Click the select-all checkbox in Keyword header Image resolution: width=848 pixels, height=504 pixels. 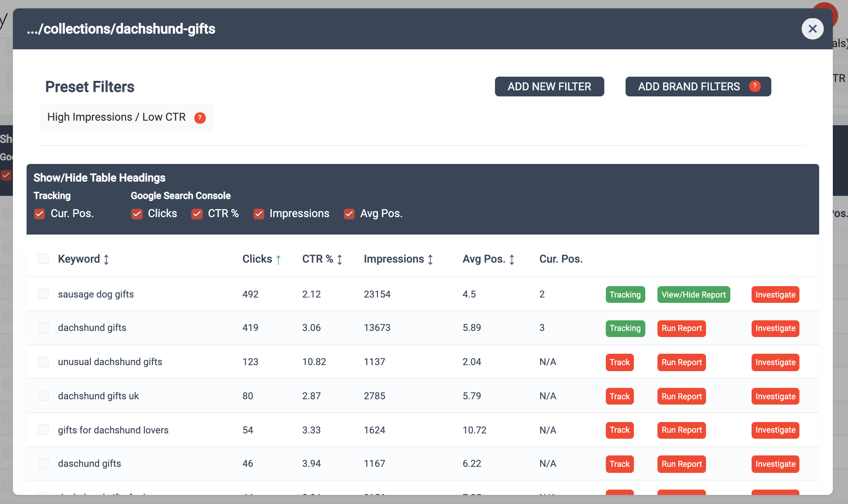[x=43, y=258]
